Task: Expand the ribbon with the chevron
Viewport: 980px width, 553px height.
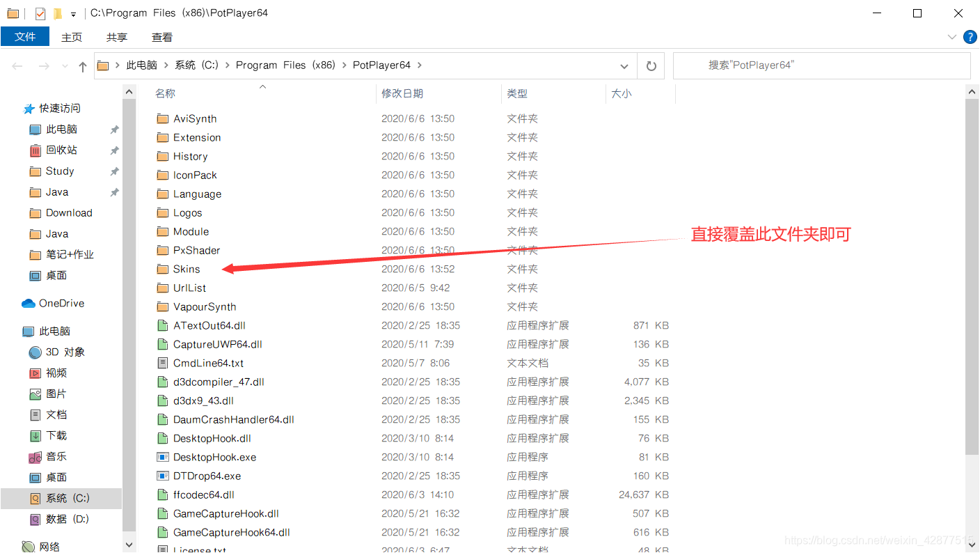Action: coord(952,37)
